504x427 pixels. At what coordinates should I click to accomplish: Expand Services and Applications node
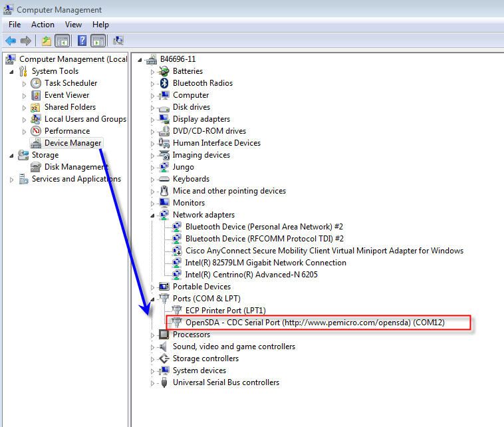tap(11, 180)
